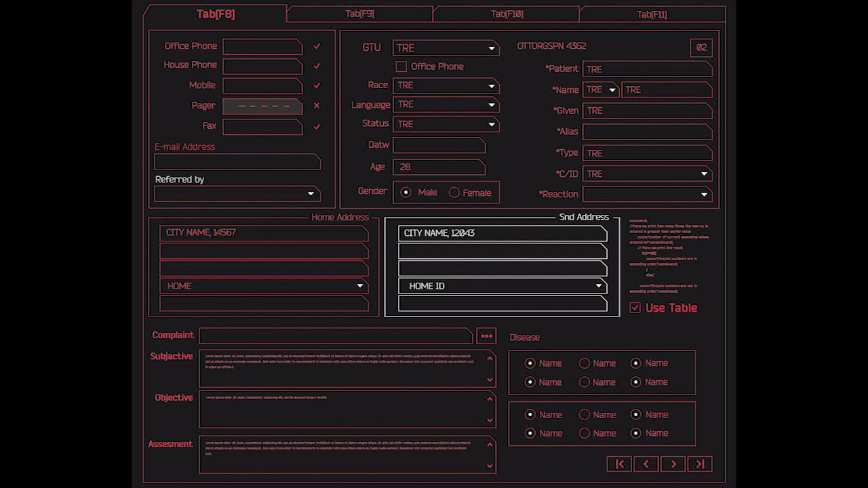
Task: Open the Referred by dropdown
Action: [237, 194]
